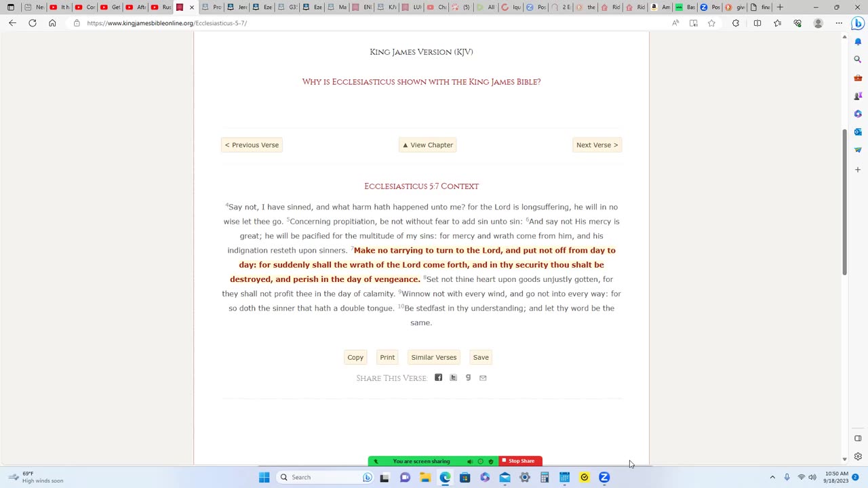Switch to the "ENI" tab

click(363, 7)
